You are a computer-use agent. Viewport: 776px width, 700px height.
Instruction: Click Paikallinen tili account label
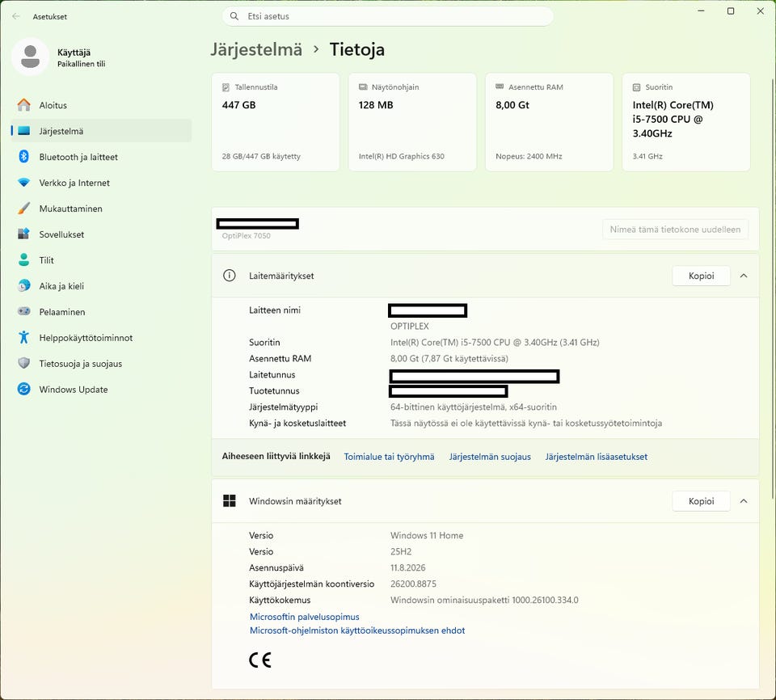coord(81,64)
